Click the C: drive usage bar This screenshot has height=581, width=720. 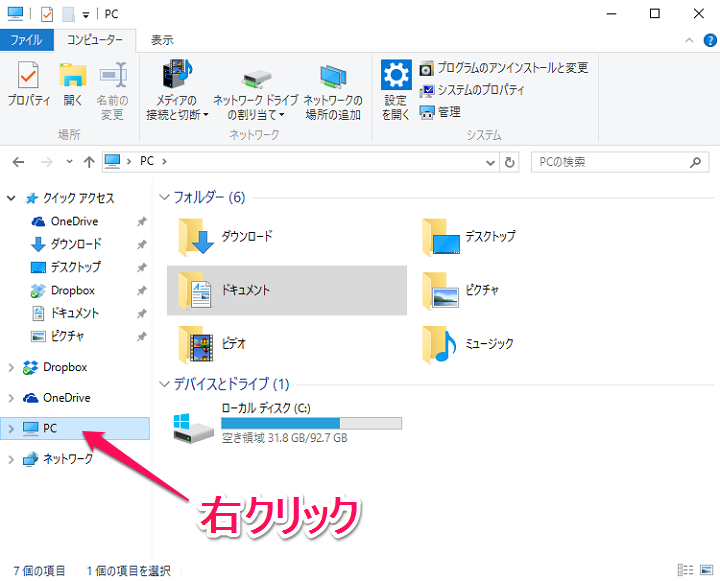pos(311,423)
